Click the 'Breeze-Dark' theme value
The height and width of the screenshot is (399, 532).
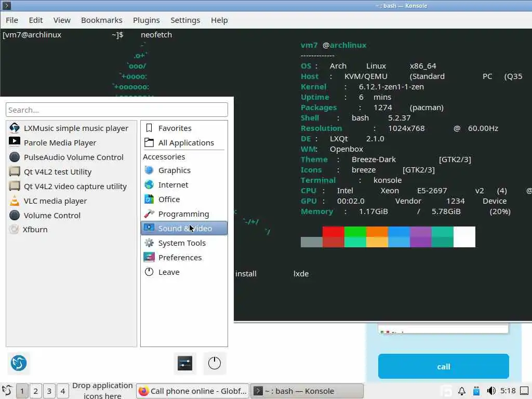click(374, 159)
